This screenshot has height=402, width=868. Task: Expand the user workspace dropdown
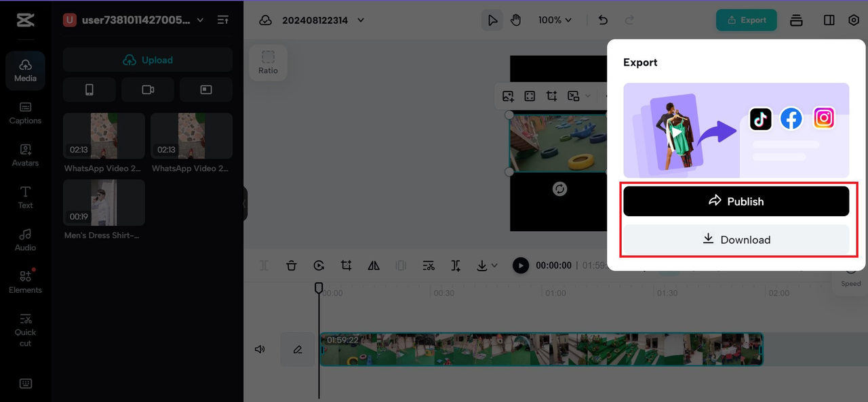coord(200,20)
